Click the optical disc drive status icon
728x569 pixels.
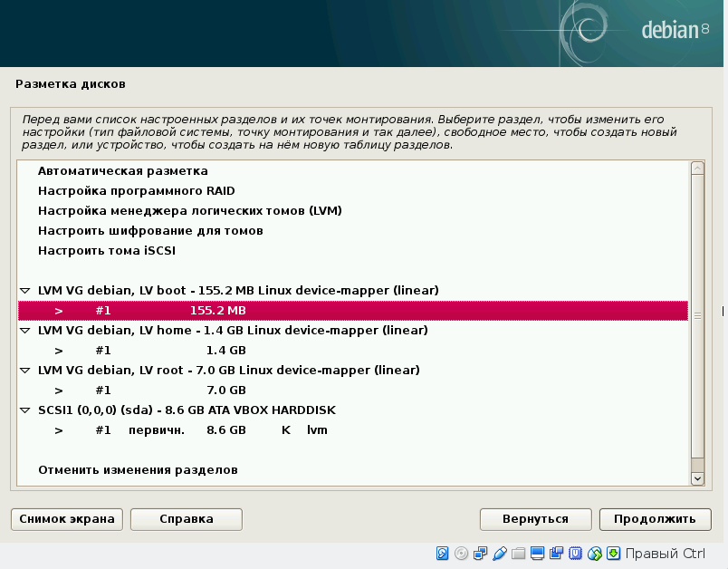(x=462, y=554)
